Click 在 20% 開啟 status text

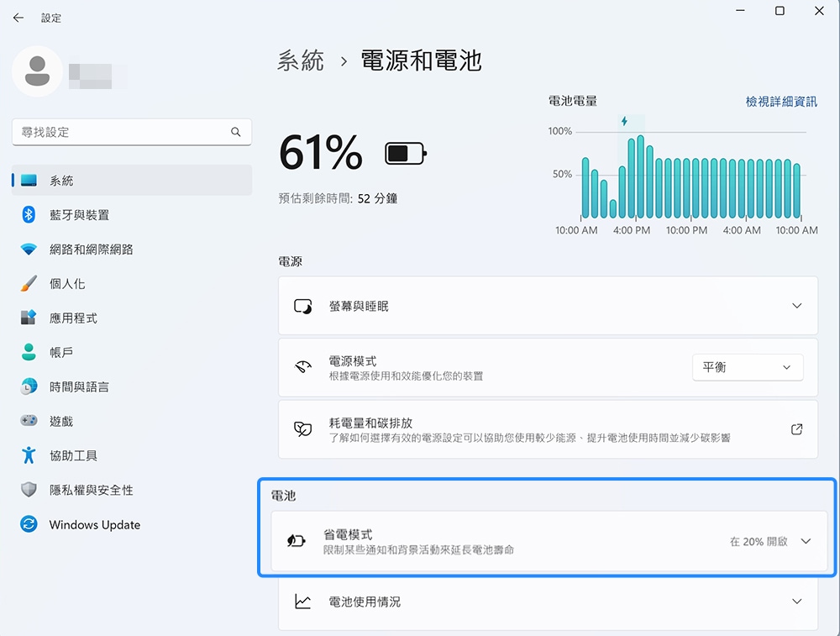tap(759, 541)
